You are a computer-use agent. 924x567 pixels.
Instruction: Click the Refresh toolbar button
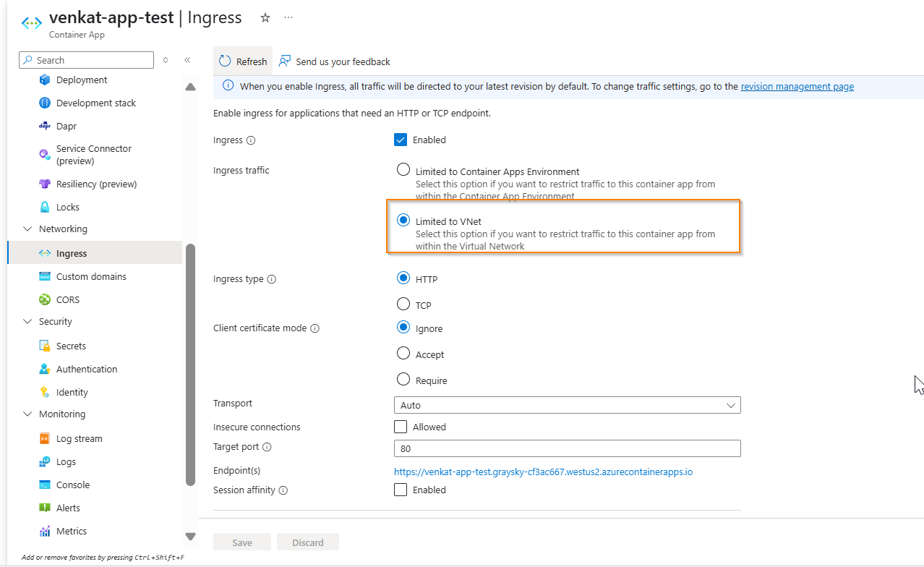pyautogui.click(x=243, y=61)
